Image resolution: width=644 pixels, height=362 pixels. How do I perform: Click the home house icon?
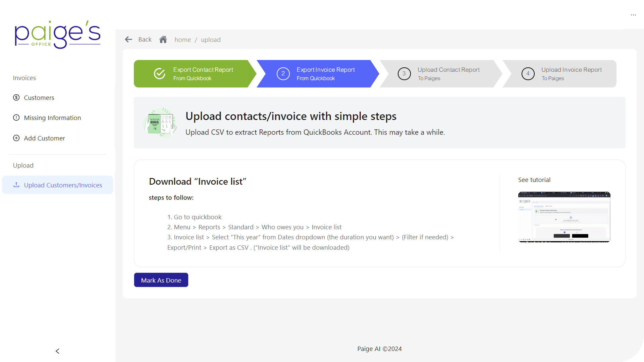tap(163, 40)
